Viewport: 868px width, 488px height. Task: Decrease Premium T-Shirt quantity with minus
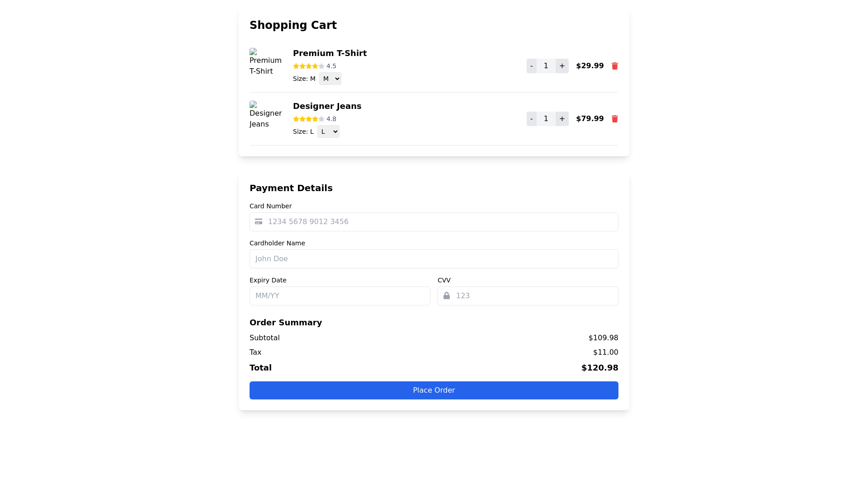pyautogui.click(x=532, y=66)
